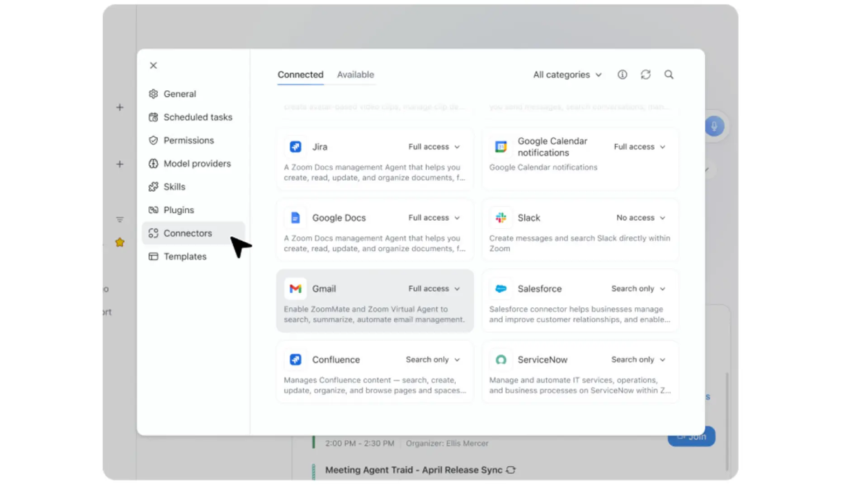Click Organizer: Ellis Mercer text
Screen dimensions: 868x488
pos(447,444)
